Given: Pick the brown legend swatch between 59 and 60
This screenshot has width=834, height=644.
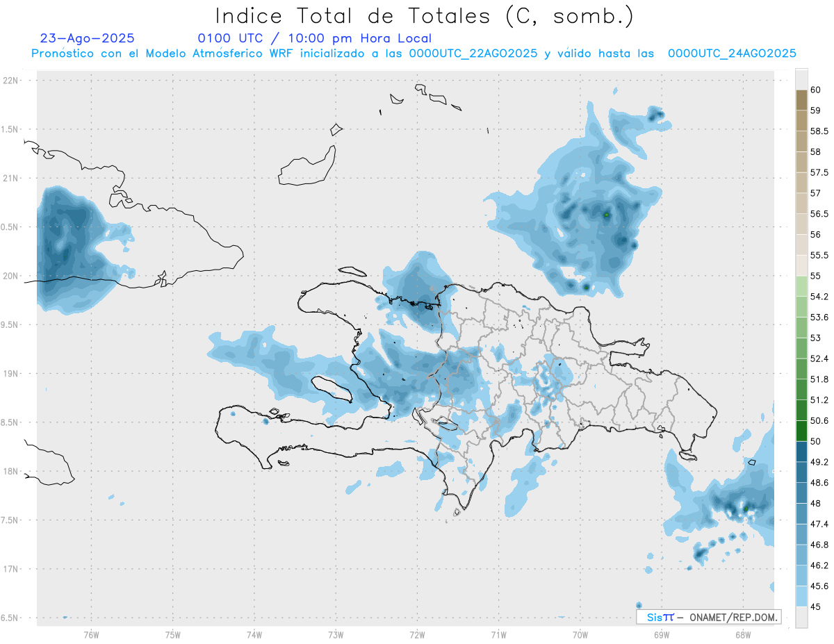Looking at the screenshot, I should click(801, 100).
